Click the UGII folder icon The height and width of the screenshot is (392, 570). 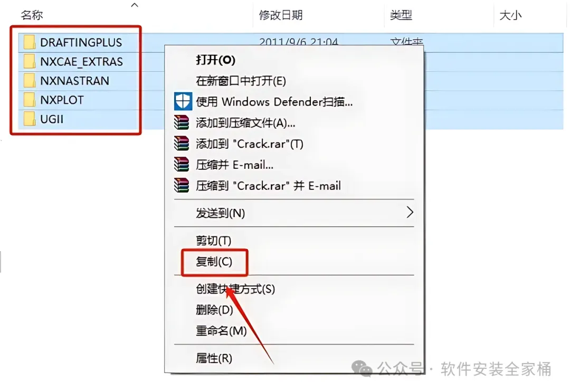30,119
